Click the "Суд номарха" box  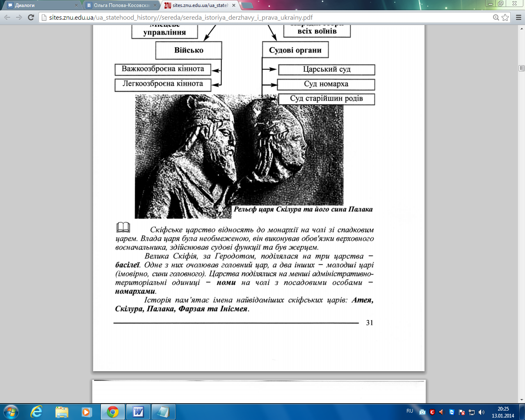(326, 84)
